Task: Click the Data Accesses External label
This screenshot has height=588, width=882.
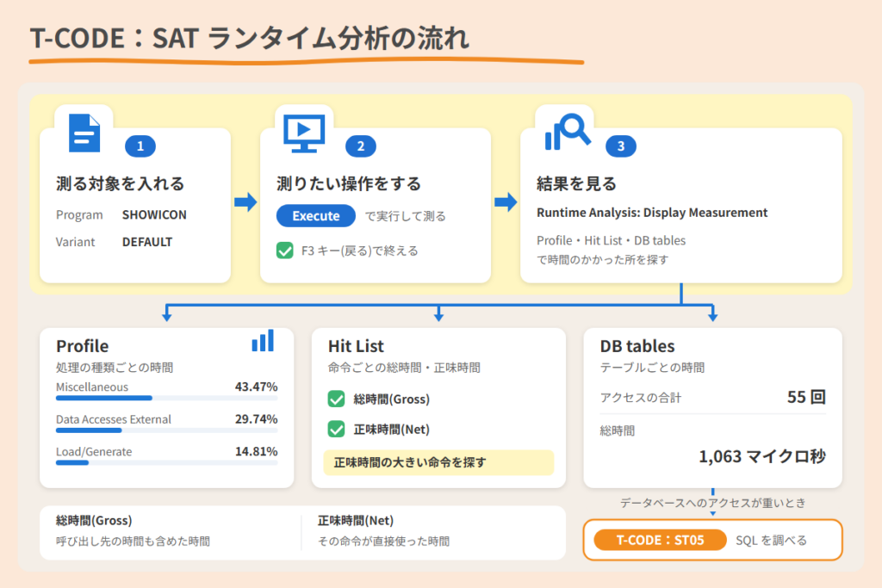Action: [113, 419]
